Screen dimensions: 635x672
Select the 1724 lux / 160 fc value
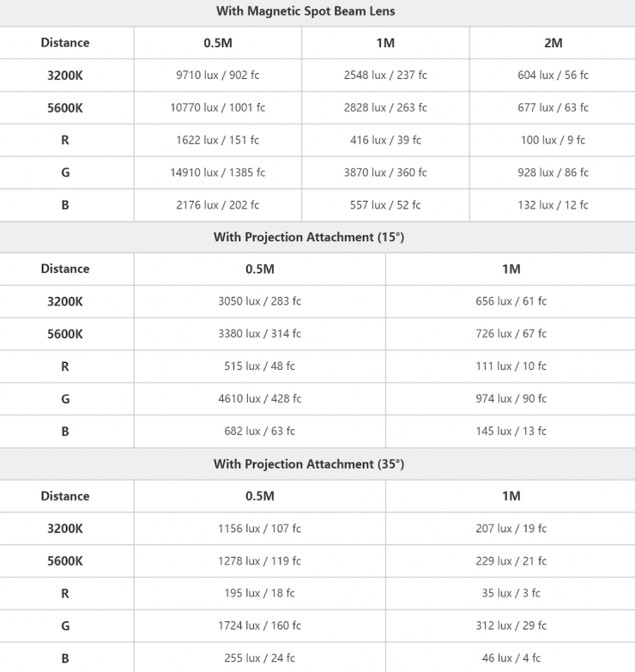tap(259, 626)
